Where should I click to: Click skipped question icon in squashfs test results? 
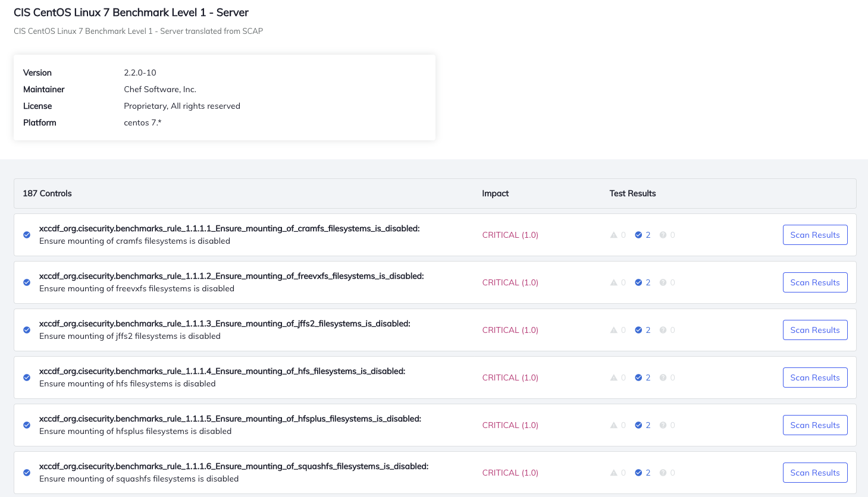(x=663, y=473)
